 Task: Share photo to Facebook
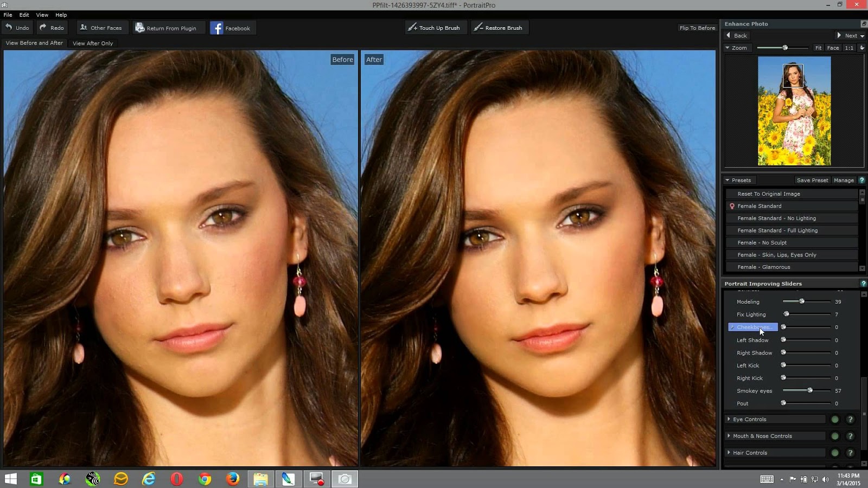click(x=232, y=28)
